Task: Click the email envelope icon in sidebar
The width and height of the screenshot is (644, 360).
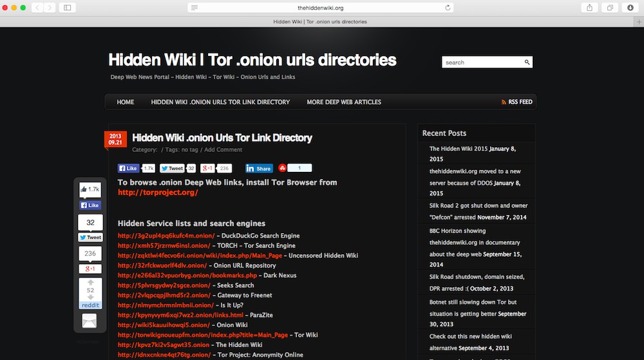Action: pos(89,321)
